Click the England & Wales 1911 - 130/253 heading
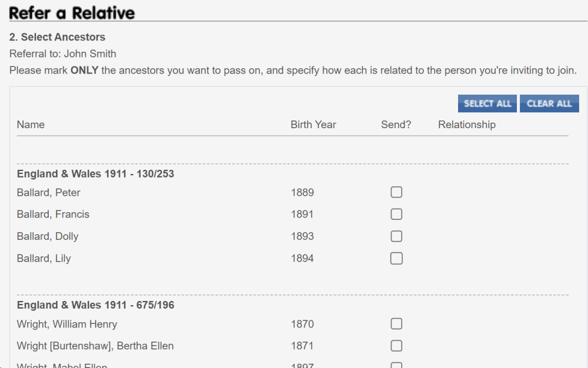 click(x=95, y=174)
